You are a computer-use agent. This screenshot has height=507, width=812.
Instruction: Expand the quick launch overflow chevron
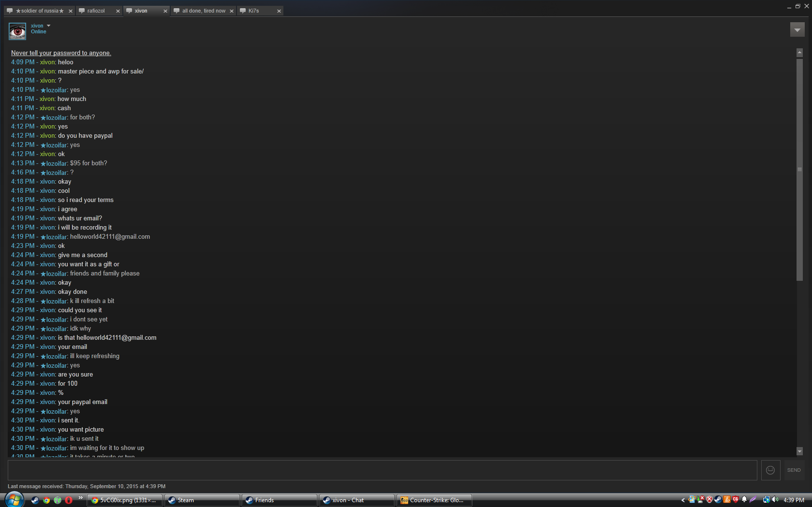pyautogui.click(x=80, y=497)
